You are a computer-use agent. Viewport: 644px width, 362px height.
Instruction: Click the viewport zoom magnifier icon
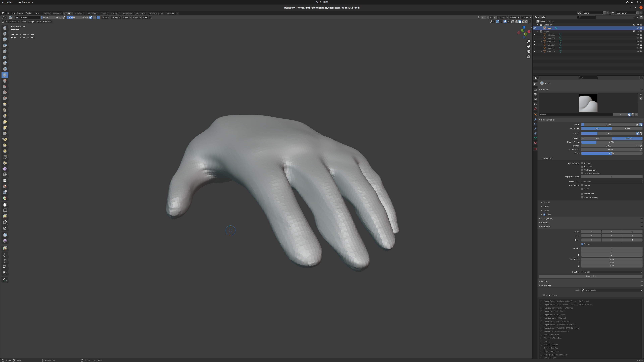[x=528, y=41]
